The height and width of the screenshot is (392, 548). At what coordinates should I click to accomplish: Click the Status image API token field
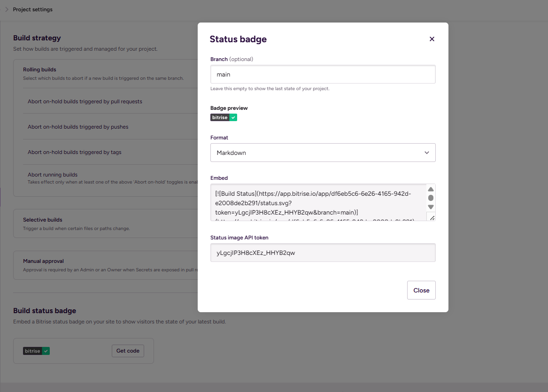coord(323,253)
